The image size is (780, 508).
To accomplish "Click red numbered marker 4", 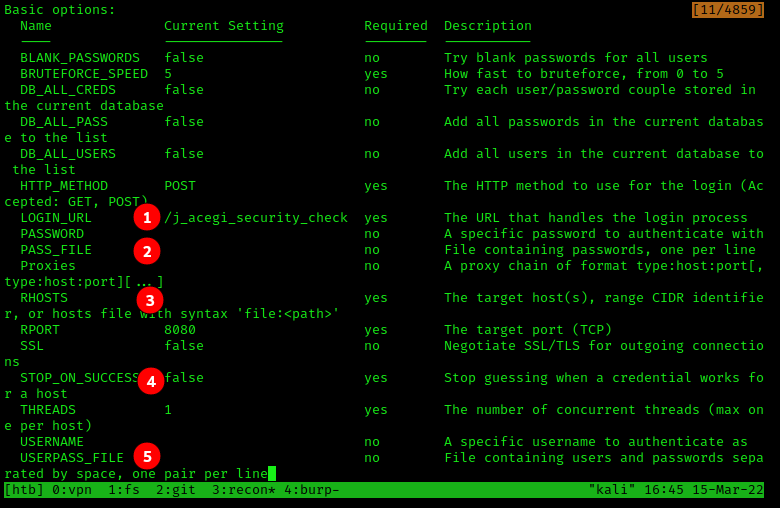I will (x=151, y=381).
